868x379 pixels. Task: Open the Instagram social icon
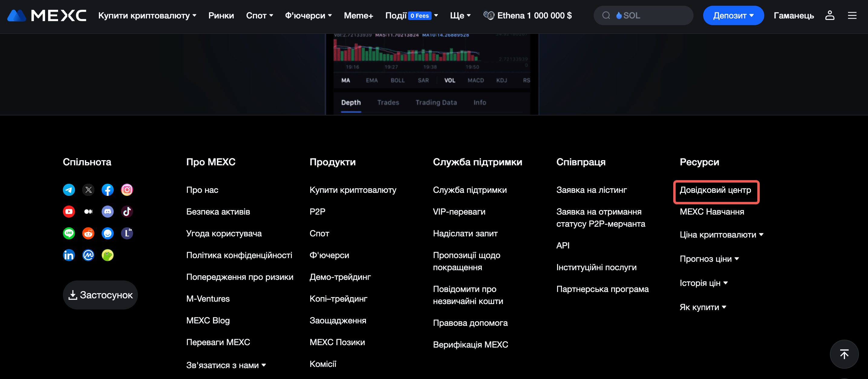point(127,190)
